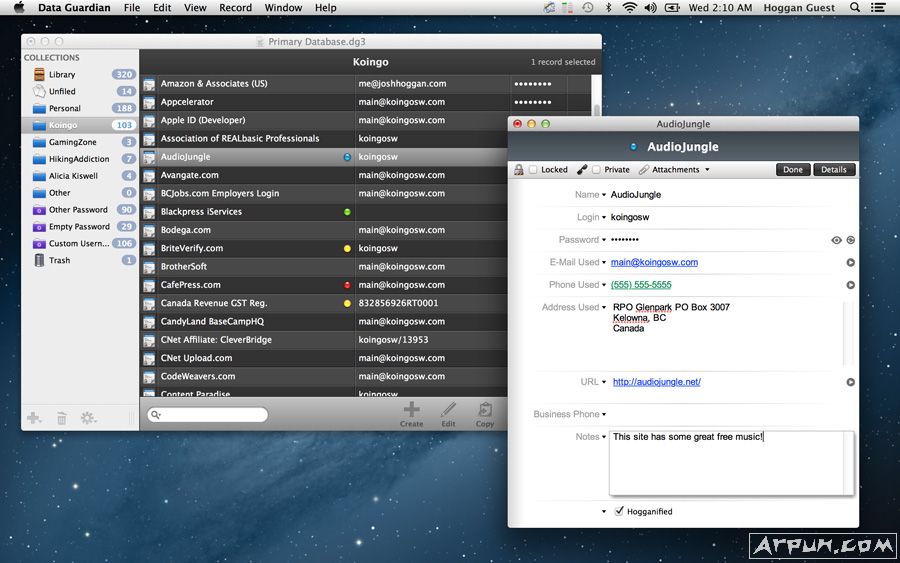The width and height of the screenshot is (900, 563).
Task: Open the Record menu
Action: pos(235,8)
